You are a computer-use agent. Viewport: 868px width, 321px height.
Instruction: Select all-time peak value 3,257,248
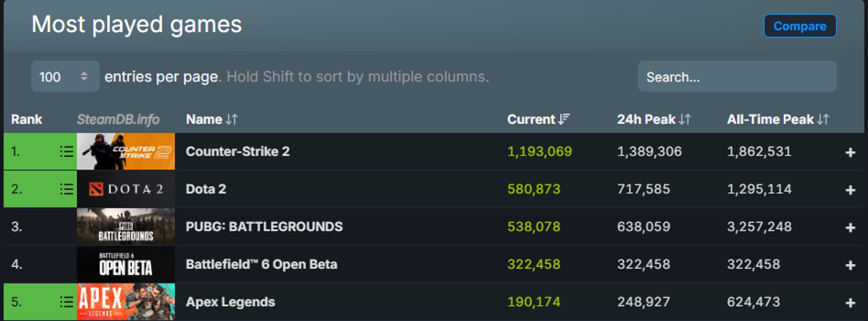[x=759, y=227]
